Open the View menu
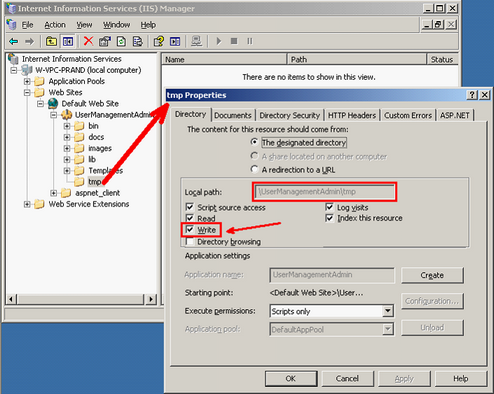Image resolution: width=494 pixels, height=394 pixels. coord(84,25)
